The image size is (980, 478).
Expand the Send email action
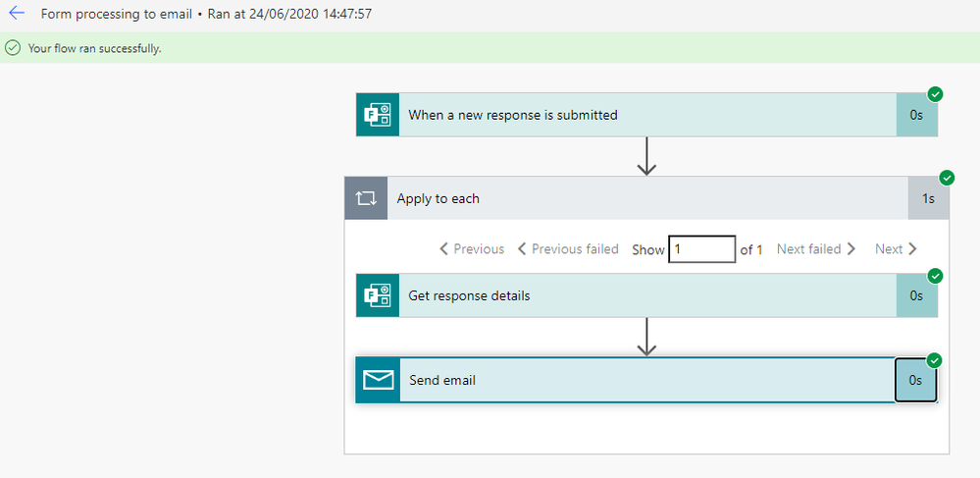click(x=647, y=380)
